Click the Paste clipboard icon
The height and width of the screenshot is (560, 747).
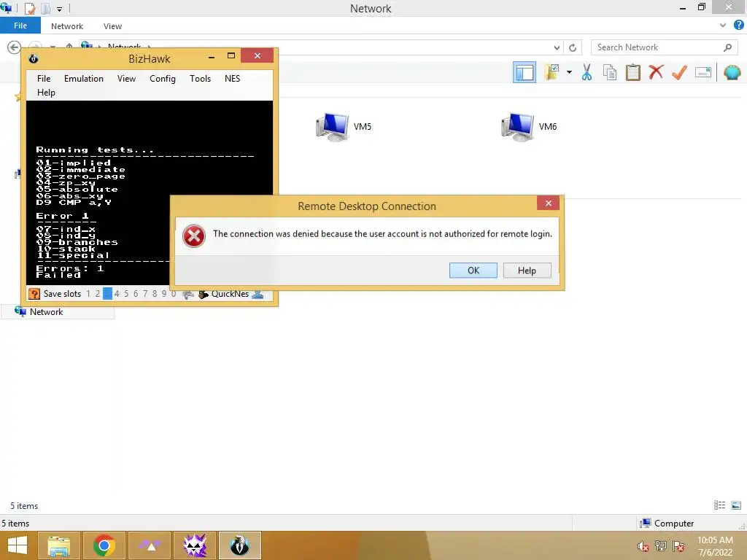click(632, 72)
